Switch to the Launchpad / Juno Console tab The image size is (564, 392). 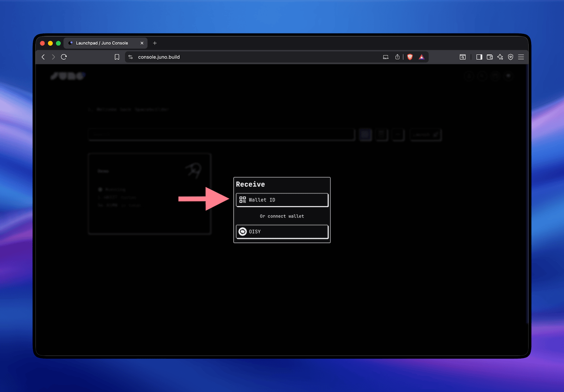click(x=102, y=43)
